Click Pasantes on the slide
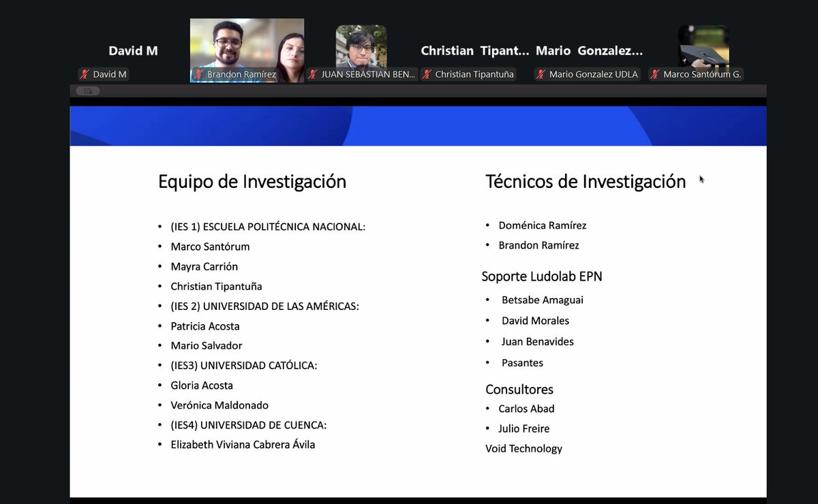Image resolution: width=818 pixels, height=504 pixels. tap(522, 363)
